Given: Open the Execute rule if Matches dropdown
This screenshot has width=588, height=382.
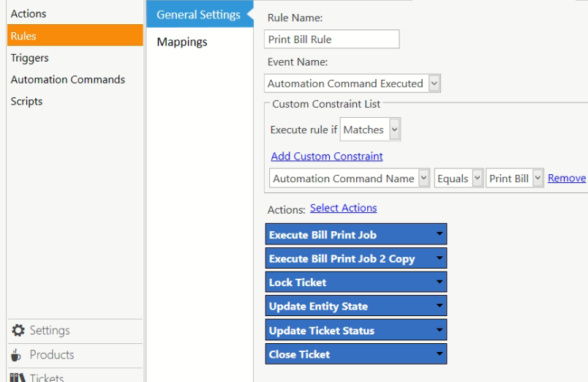Looking at the screenshot, I should pos(394,130).
